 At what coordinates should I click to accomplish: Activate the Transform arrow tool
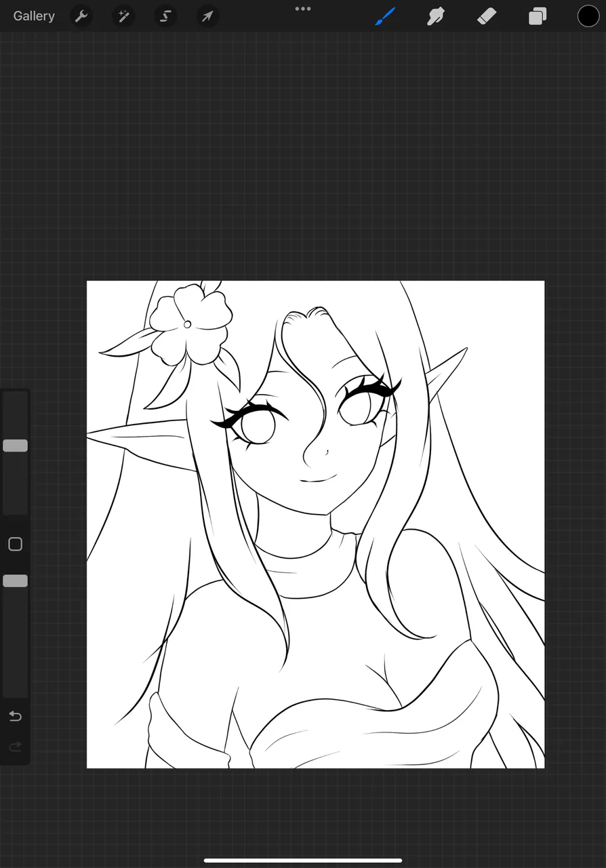(x=207, y=16)
